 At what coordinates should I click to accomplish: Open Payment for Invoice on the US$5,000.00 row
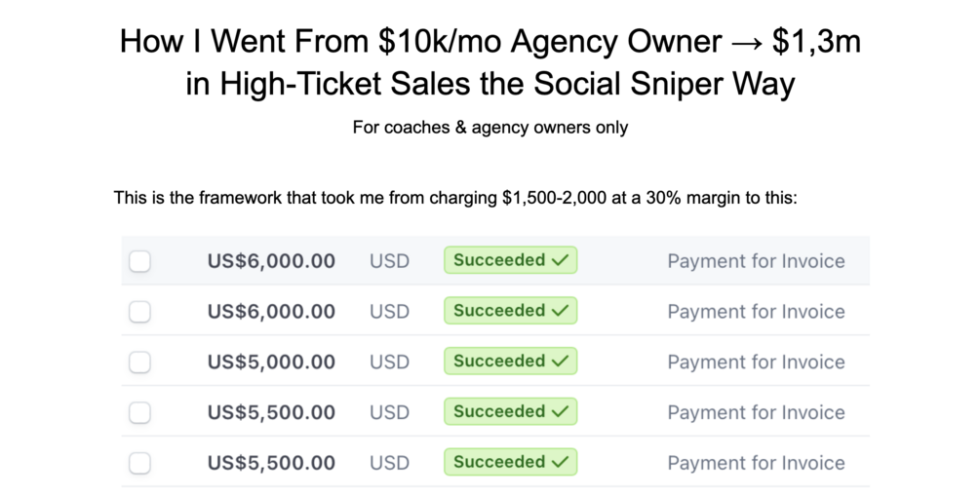pyautogui.click(x=756, y=362)
